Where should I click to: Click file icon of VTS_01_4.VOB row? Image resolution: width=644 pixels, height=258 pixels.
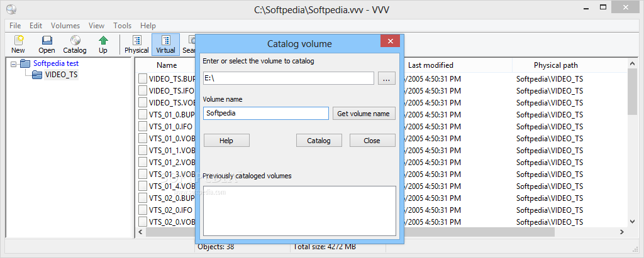pyautogui.click(x=143, y=186)
